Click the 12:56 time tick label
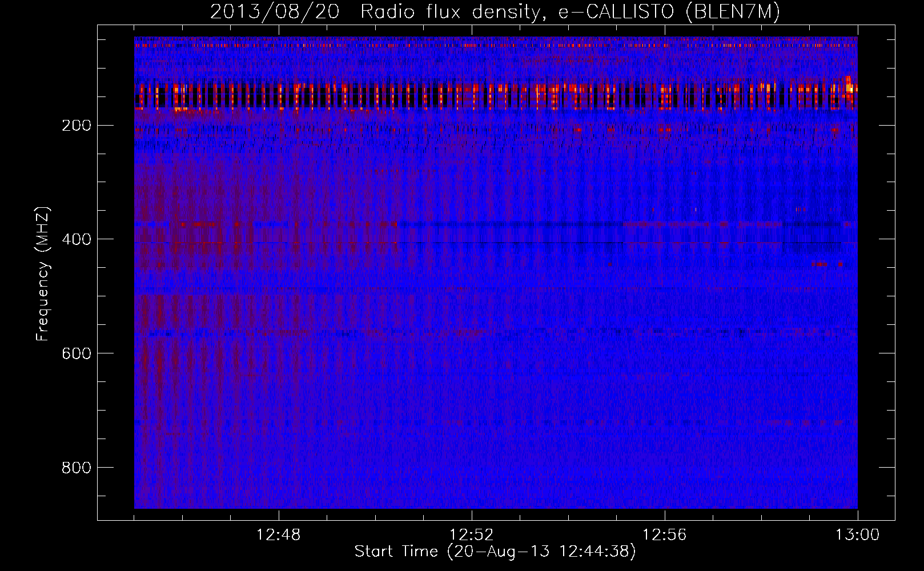924x571 pixels. click(665, 535)
